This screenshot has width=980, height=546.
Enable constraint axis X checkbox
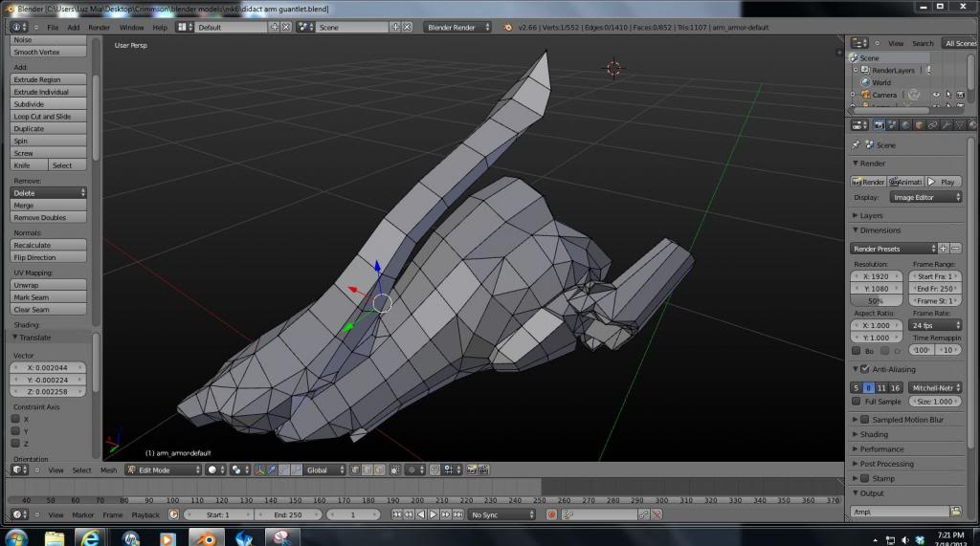[15, 419]
